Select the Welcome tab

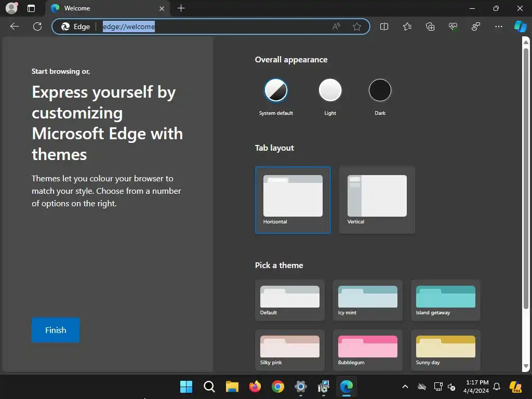coord(107,8)
